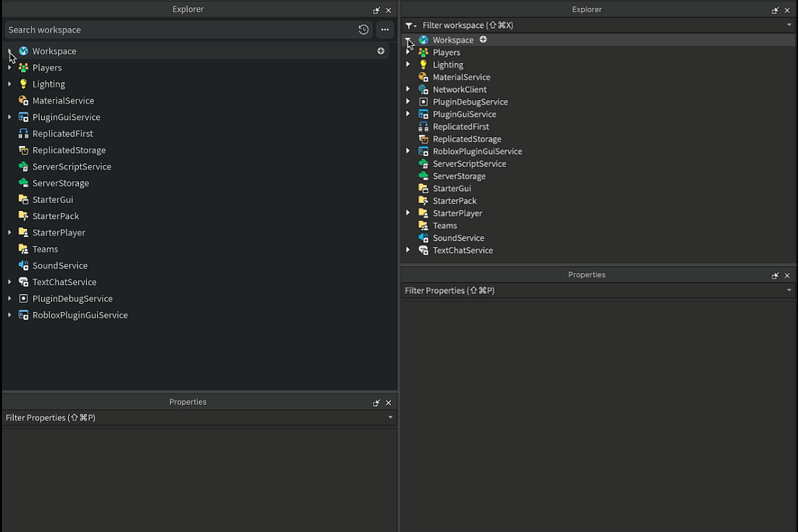Screen dimensions: 798x532
Task: Click TextChatService icon in left Explorer
Action: (23, 282)
